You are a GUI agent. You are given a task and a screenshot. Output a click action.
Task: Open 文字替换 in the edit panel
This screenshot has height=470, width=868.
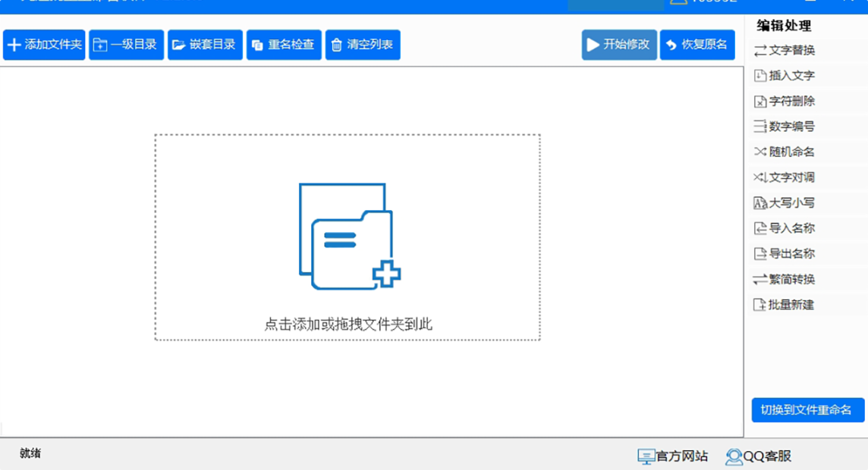click(785, 50)
